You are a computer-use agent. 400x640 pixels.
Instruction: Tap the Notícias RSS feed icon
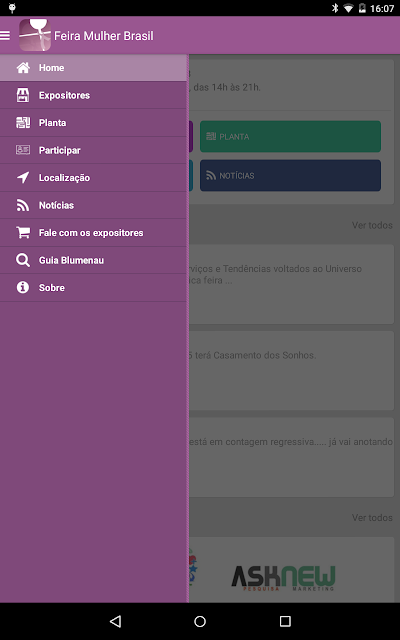tap(23, 205)
